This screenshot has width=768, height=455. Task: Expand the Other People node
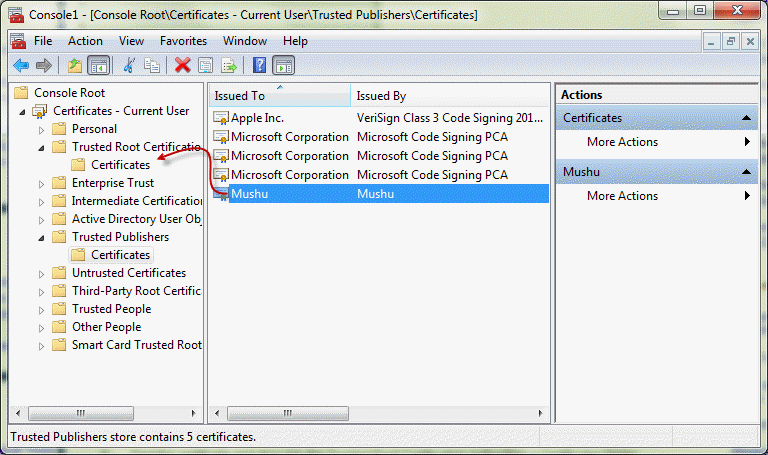42,328
